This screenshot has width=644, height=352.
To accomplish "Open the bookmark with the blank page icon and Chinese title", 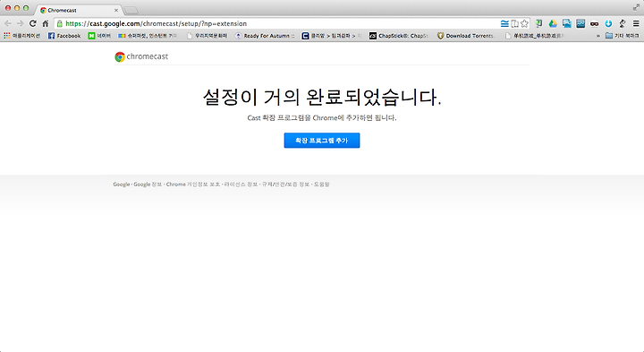I will point(535,36).
